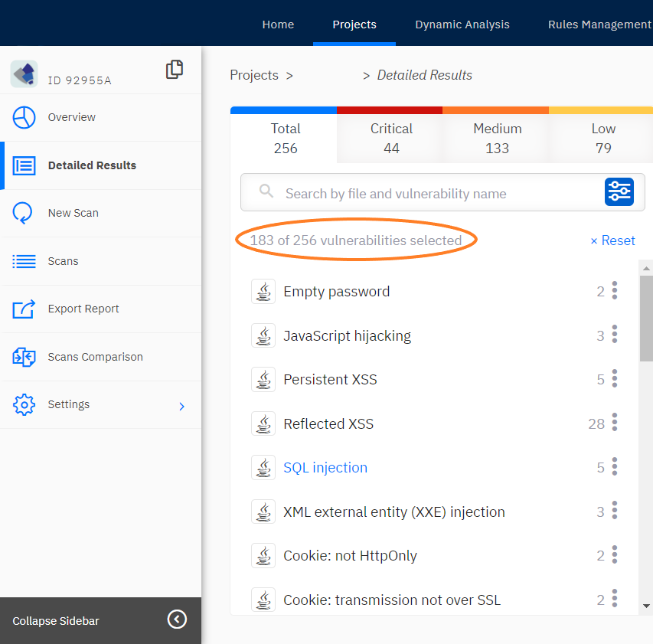This screenshot has width=653, height=644.
Task: Select the Reflected XSS vulnerability
Action: [328, 423]
